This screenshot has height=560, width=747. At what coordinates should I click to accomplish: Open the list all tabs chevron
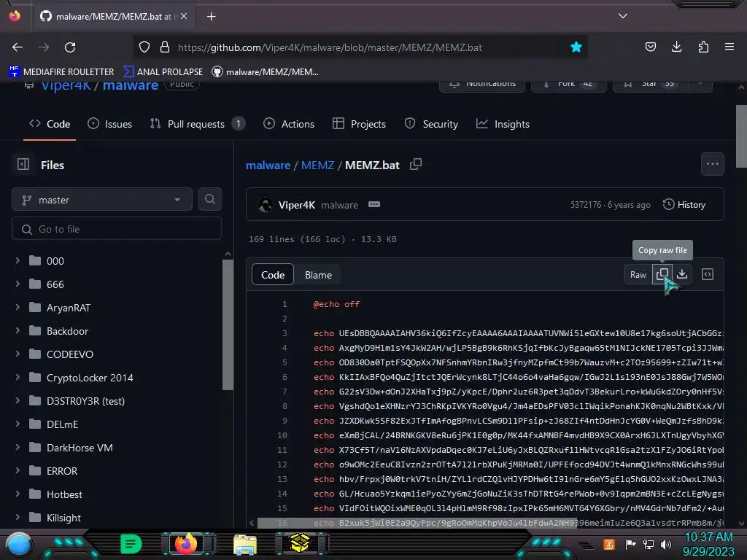click(x=623, y=16)
